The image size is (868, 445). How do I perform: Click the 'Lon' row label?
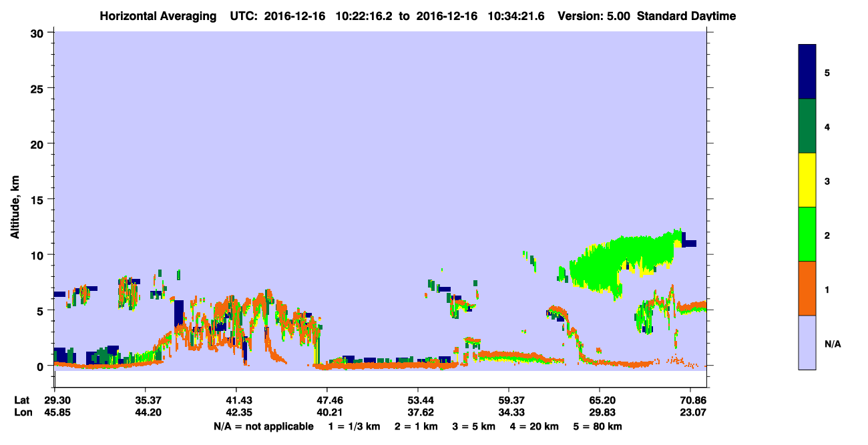coord(23,412)
